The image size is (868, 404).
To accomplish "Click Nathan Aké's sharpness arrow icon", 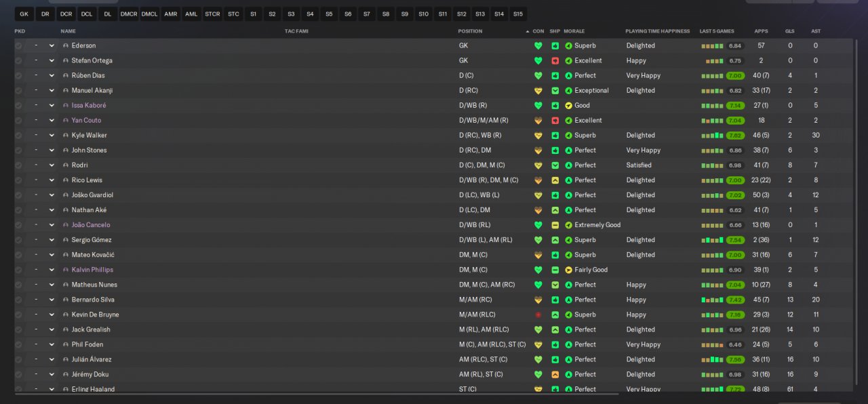I will (555, 210).
